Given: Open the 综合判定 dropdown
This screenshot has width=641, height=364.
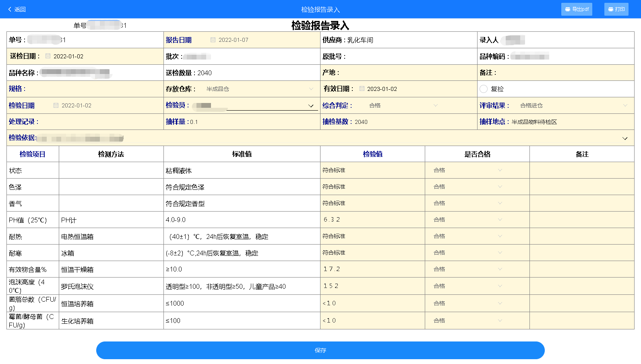Looking at the screenshot, I should 435,105.
